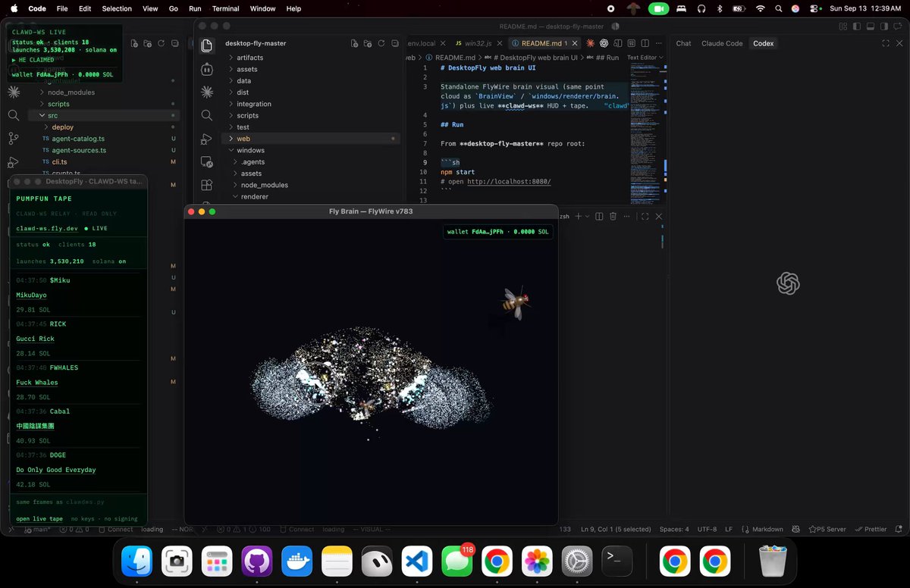Click the Prettier status bar item
The width and height of the screenshot is (910, 588).
tap(870, 529)
